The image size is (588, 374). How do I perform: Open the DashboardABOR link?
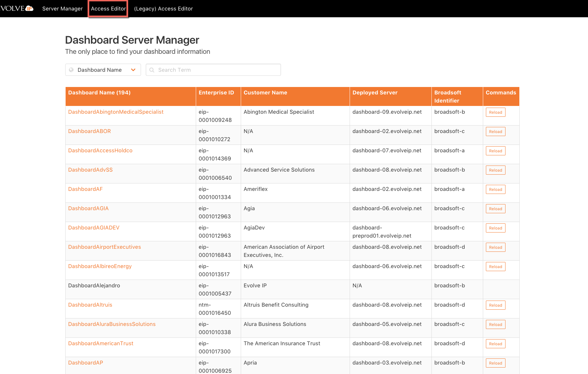tap(89, 131)
